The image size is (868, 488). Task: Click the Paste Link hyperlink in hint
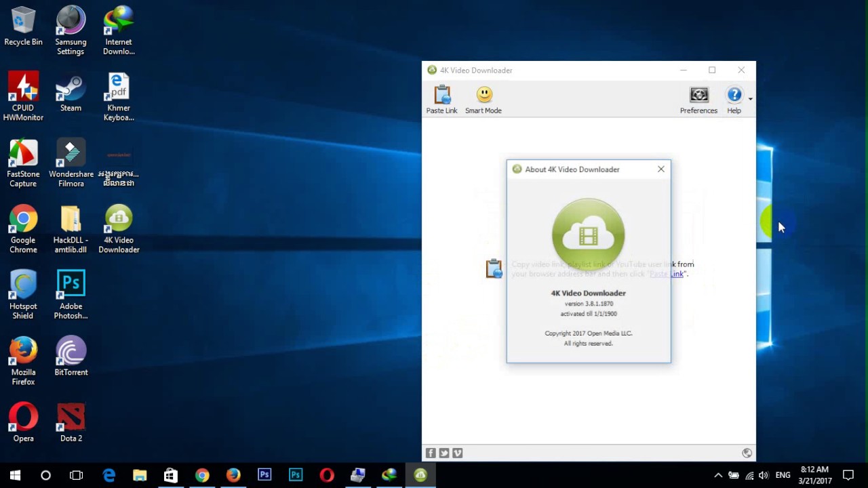(667, 274)
